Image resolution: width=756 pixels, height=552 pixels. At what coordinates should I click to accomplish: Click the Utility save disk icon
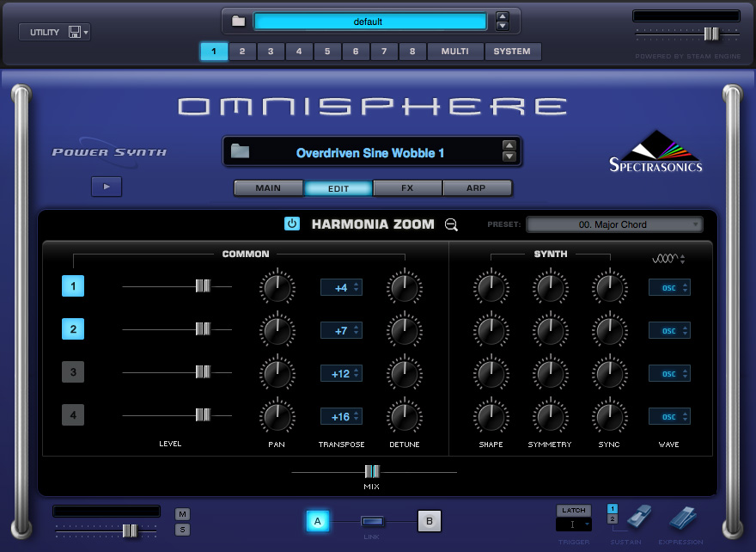[74, 32]
